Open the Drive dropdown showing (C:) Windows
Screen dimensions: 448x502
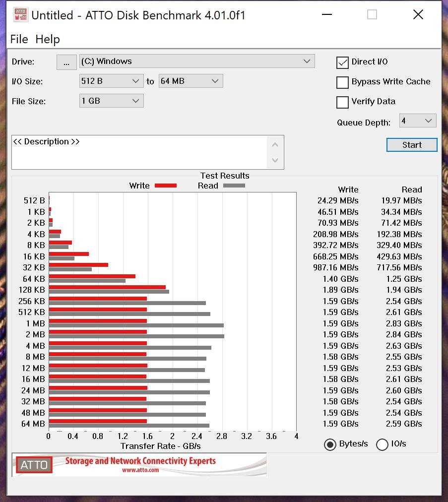[197, 61]
